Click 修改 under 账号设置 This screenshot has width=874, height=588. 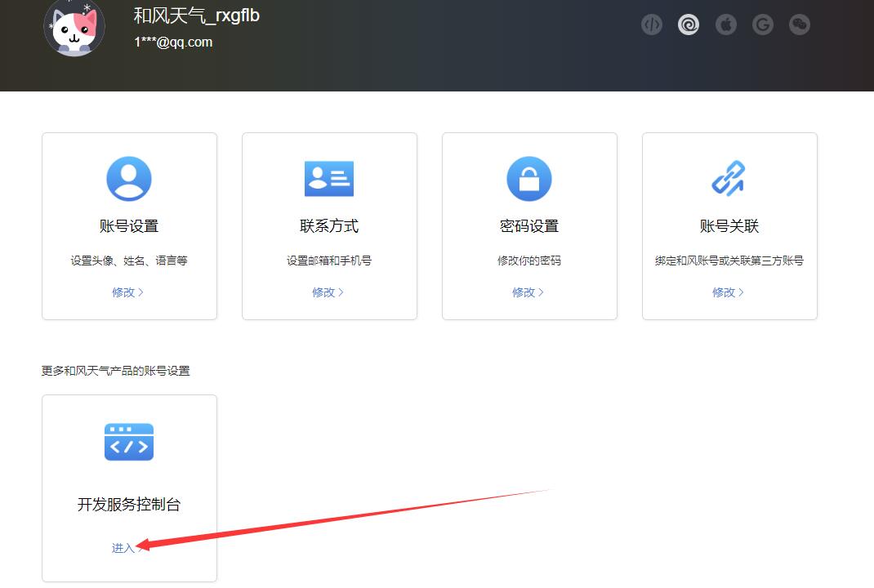pos(127,292)
